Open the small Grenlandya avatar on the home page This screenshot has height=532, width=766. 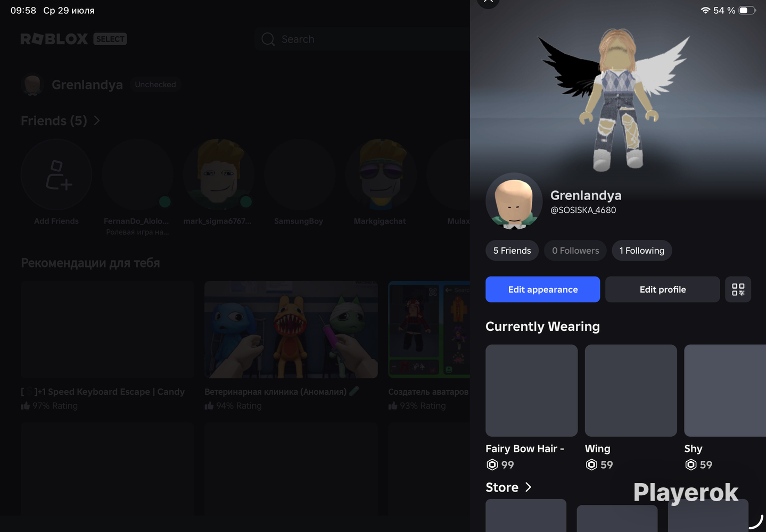tap(32, 85)
